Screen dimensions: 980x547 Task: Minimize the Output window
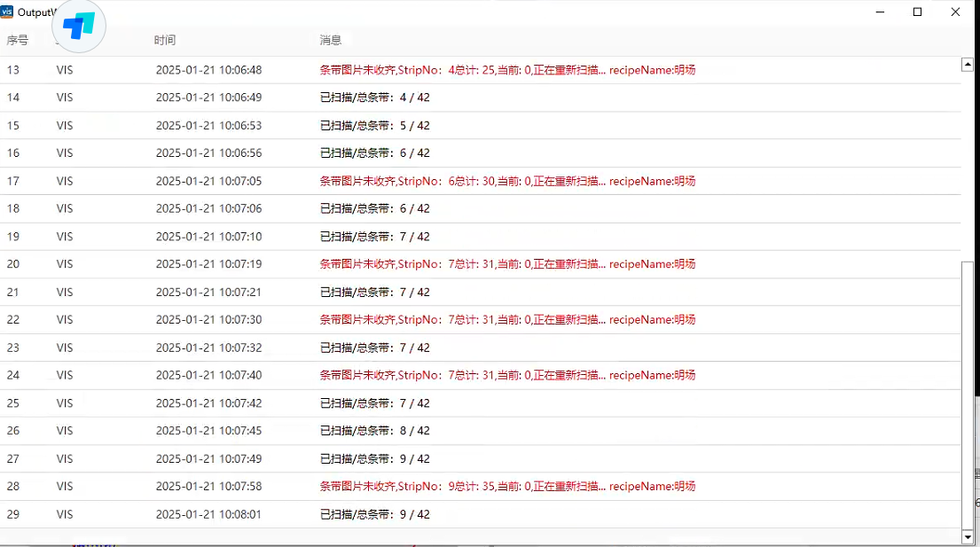(880, 12)
